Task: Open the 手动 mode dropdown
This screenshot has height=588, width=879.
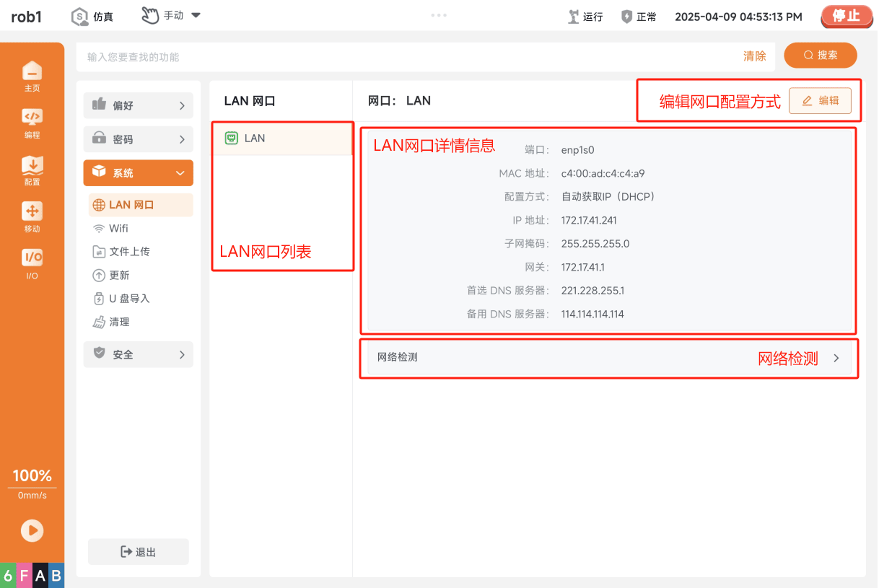Action: click(x=171, y=15)
